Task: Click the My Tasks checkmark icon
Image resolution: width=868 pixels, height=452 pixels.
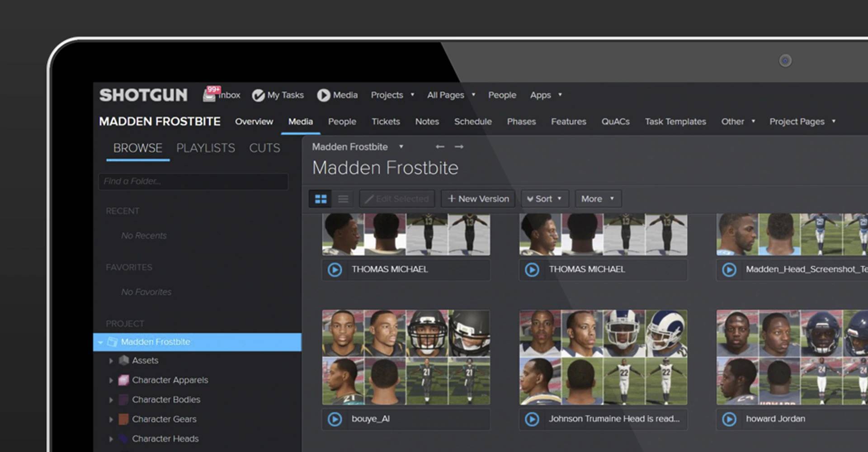Action: pyautogui.click(x=258, y=95)
